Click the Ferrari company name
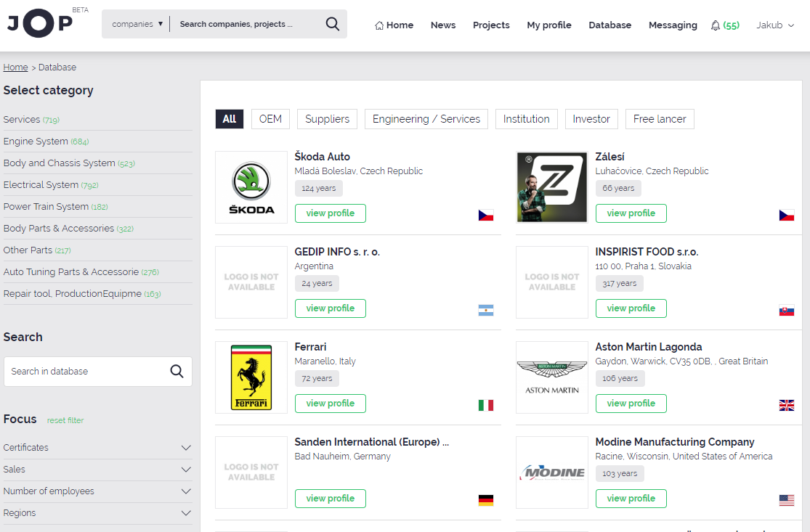This screenshot has width=810, height=532. click(310, 347)
